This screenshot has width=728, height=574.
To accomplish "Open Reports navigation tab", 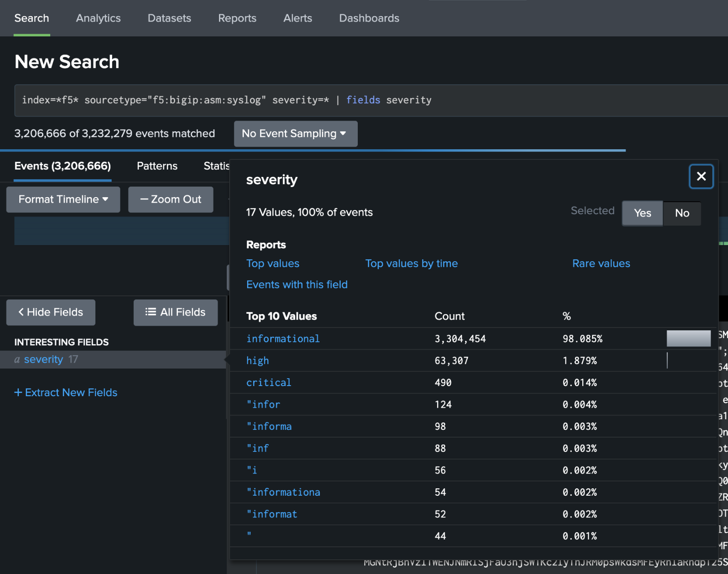I will pos(237,18).
